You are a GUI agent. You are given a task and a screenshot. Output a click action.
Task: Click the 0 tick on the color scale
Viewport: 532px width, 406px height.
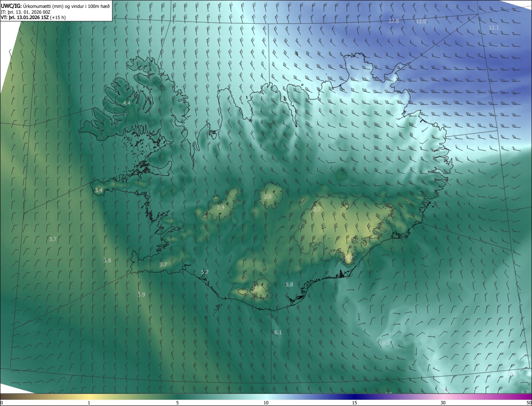coord(2,403)
